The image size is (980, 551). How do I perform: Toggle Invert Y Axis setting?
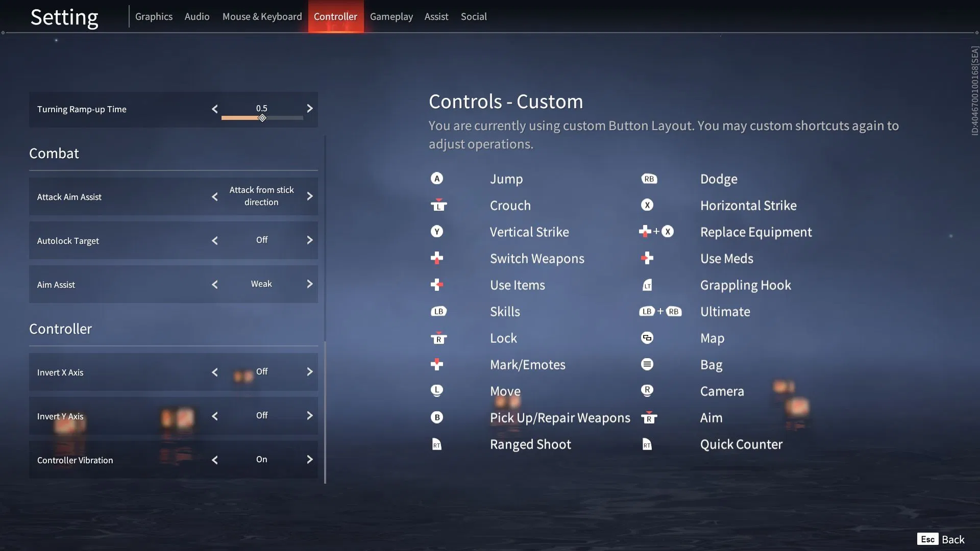click(x=309, y=416)
